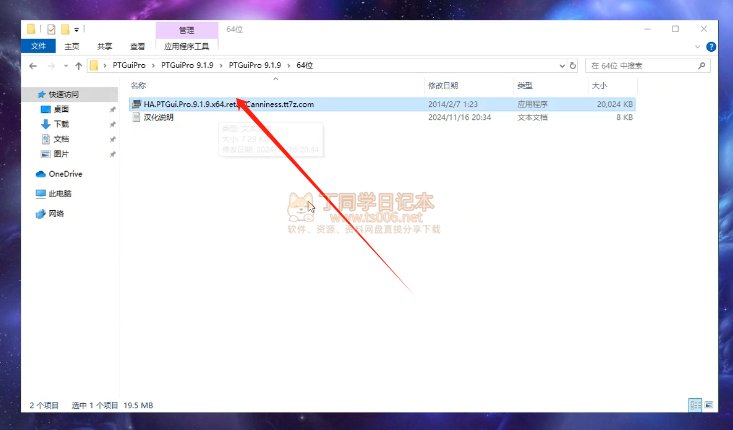
Task: Open the quick access toolbar customize dropdown
Action: pos(76,30)
